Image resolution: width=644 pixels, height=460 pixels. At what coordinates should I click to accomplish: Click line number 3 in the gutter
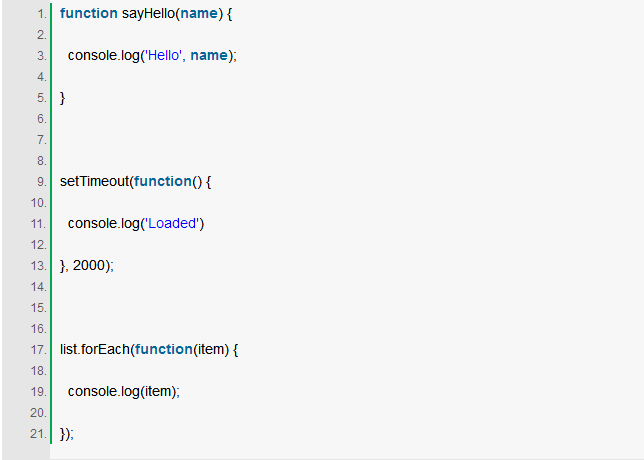tap(42, 55)
